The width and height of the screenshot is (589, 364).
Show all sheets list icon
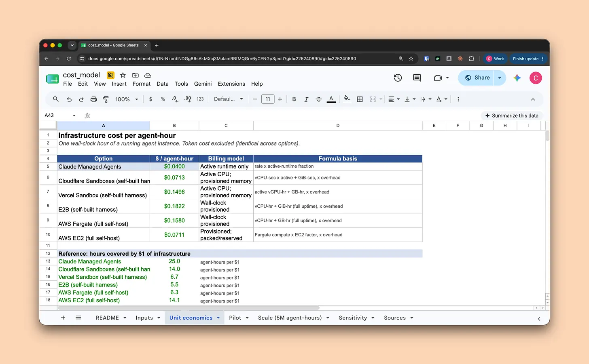tap(78, 318)
